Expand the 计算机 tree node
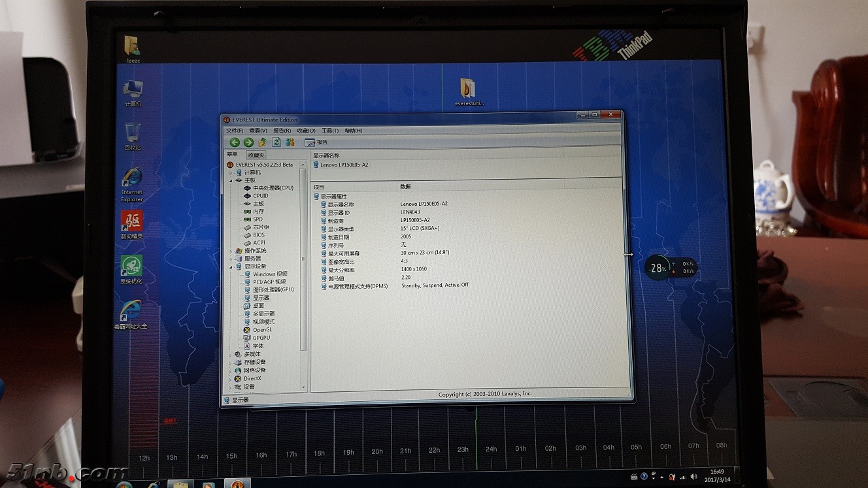 tap(231, 172)
